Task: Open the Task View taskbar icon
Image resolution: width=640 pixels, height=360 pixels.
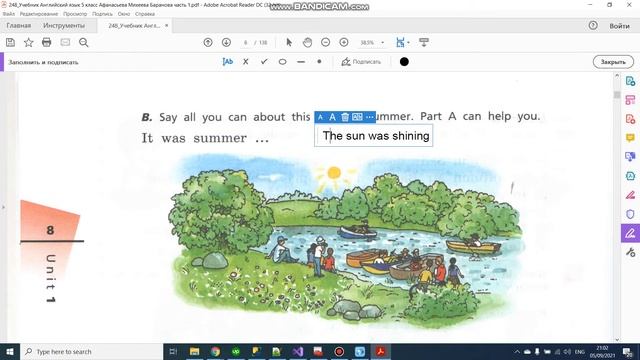Action: point(173,351)
